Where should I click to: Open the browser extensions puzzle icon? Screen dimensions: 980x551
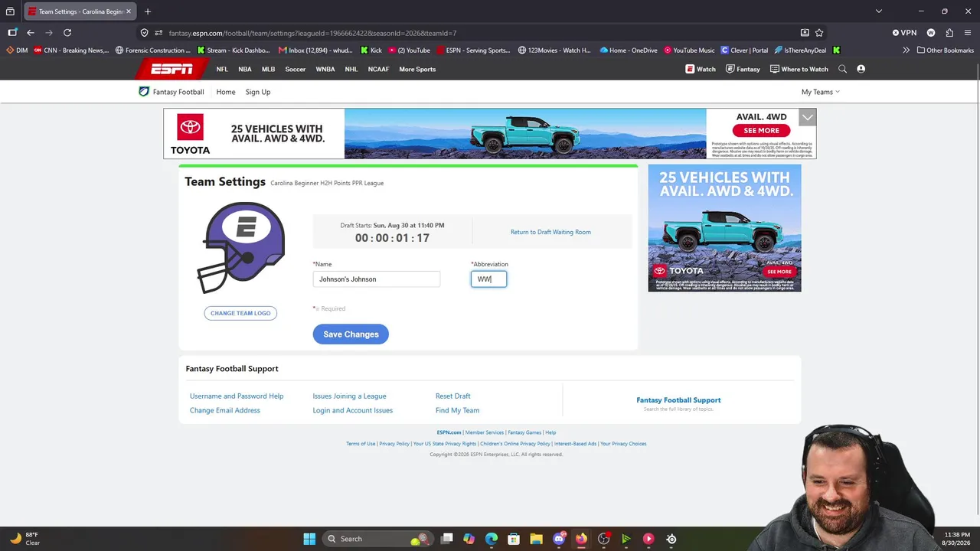coord(949,33)
